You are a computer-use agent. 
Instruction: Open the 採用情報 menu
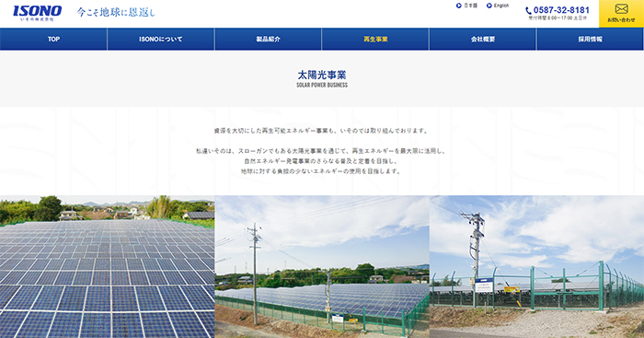pos(591,39)
